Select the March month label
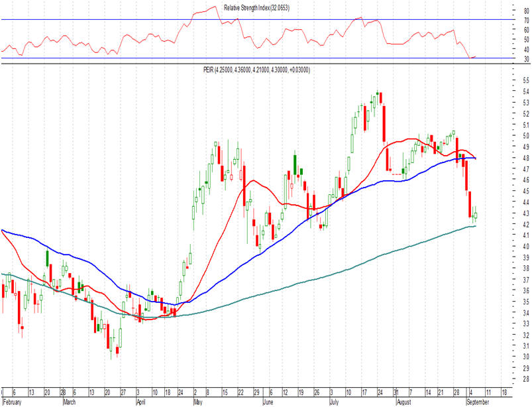 [70, 402]
